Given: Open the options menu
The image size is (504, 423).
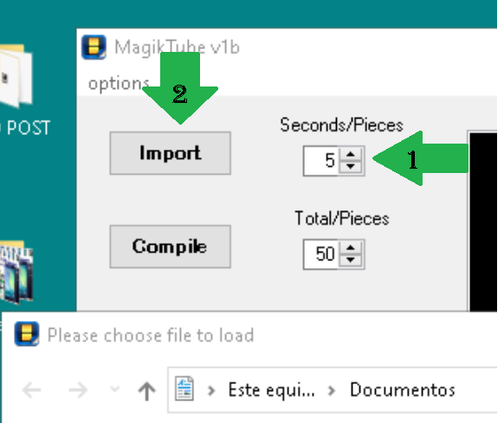Looking at the screenshot, I should 119,84.
